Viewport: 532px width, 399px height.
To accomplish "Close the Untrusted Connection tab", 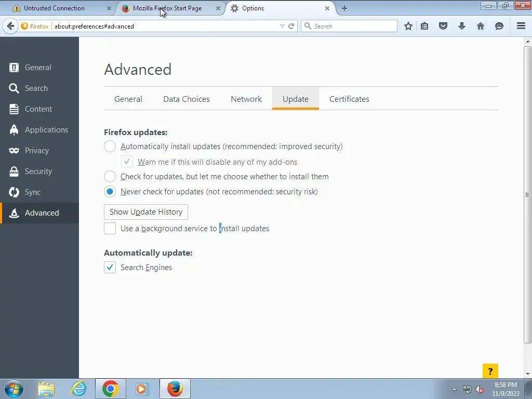I will pos(109,8).
